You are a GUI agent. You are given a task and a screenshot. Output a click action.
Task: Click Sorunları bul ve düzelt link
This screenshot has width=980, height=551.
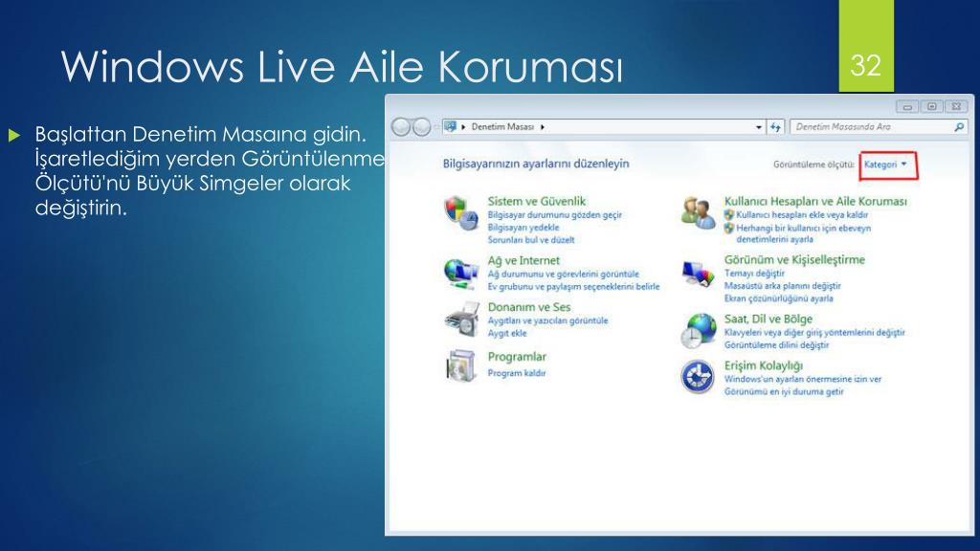pos(530,240)
